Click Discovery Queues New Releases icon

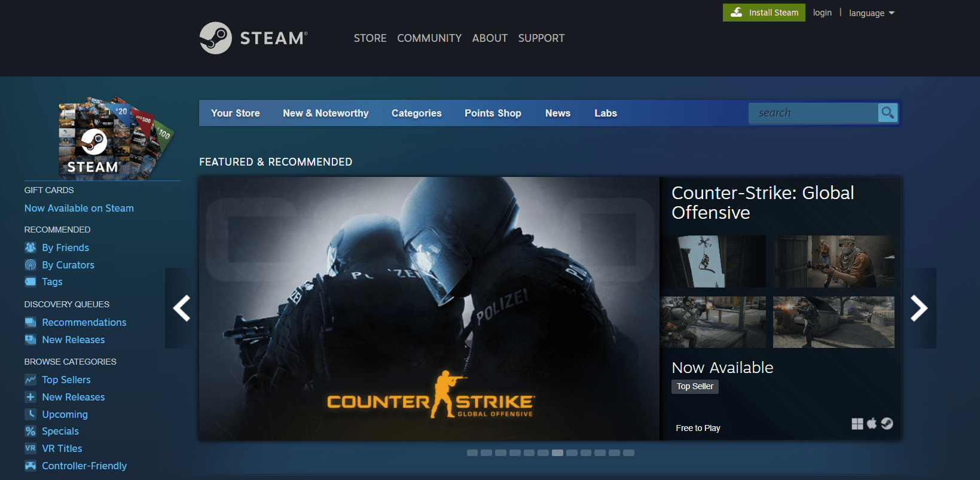tap(30, 340)
